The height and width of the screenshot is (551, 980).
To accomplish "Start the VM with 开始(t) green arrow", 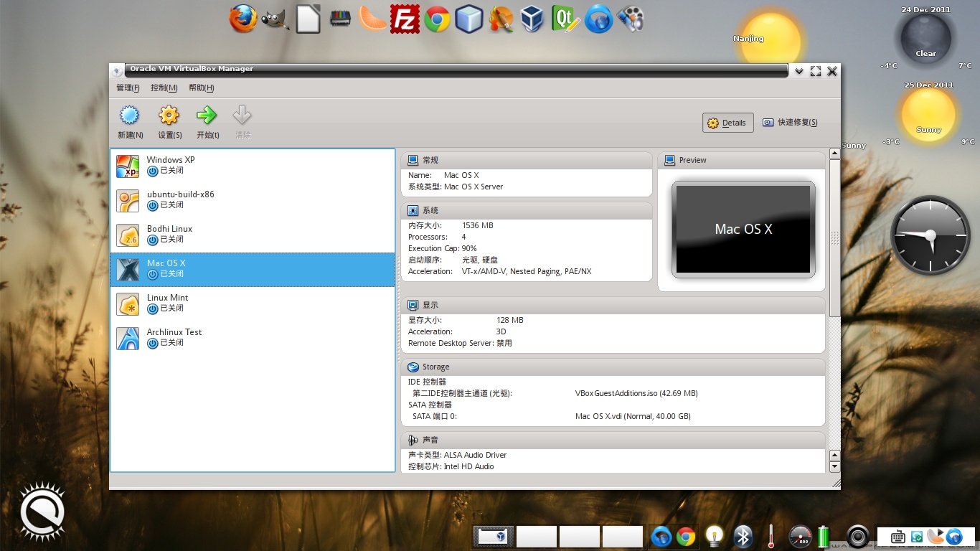I will [x=207, y=116].
